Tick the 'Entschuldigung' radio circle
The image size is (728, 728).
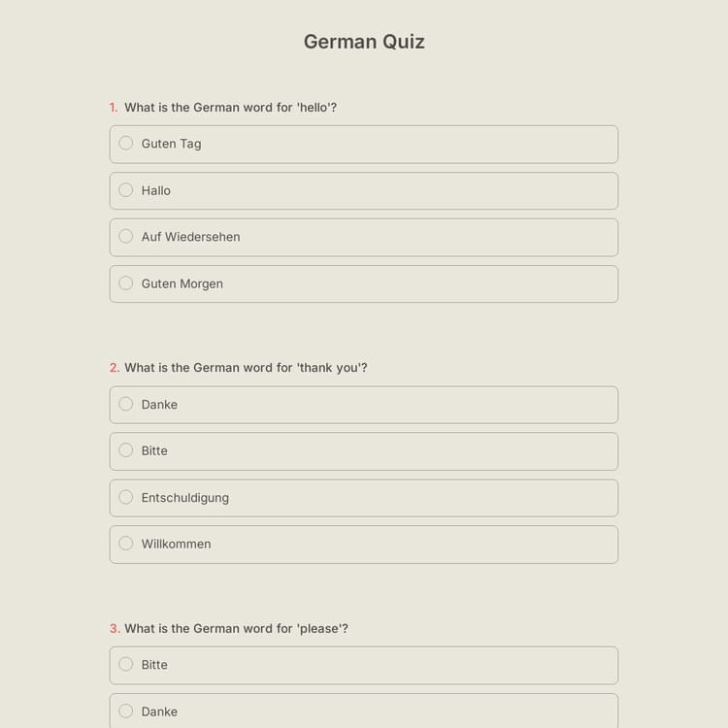(x=126, y=497)
